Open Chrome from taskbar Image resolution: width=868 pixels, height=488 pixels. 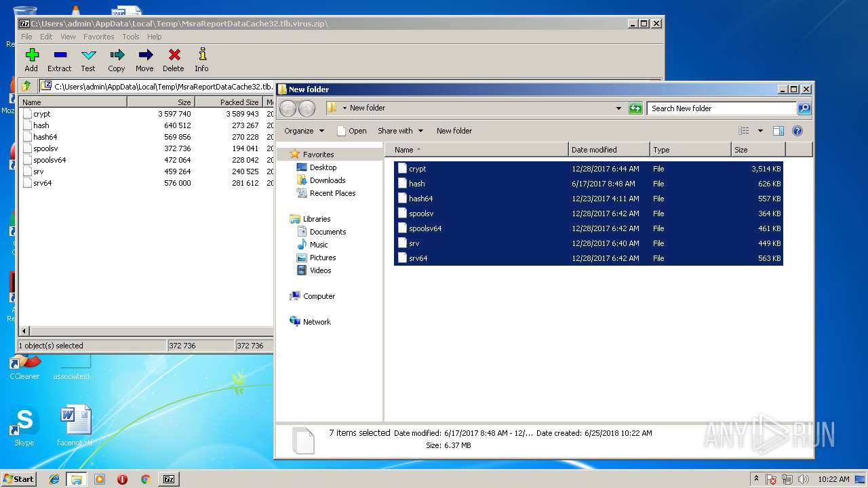[x=145, y=479]
